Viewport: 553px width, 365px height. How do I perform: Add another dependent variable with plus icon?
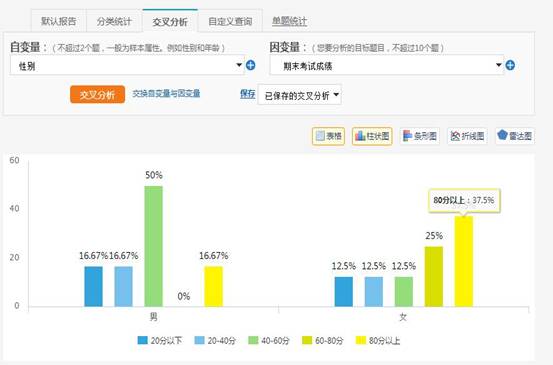[x=510, y=65]
